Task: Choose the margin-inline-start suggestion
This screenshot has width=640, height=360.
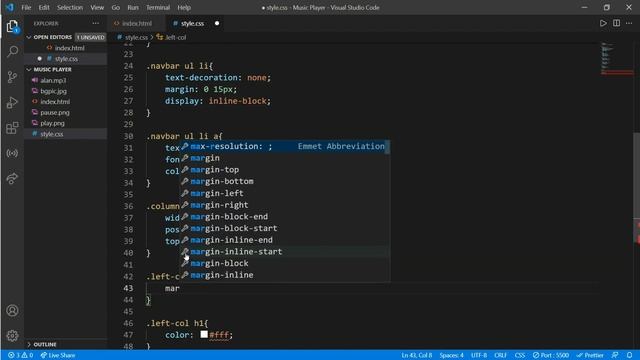Action: (x=285, y=252)
